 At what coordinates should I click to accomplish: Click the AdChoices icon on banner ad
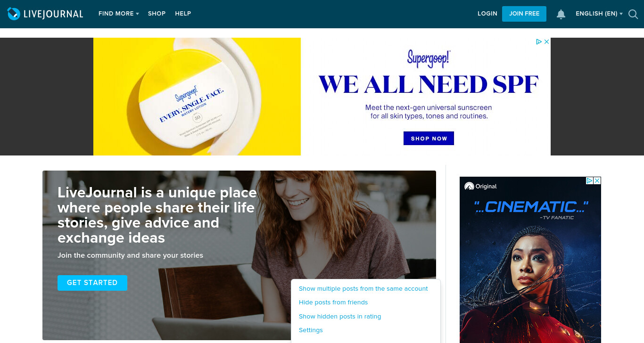point(539,41)
